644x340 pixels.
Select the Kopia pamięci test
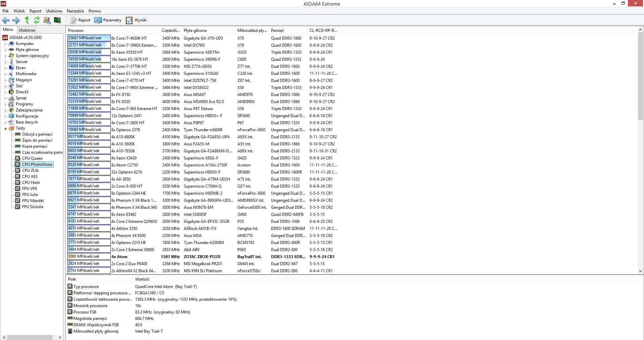click(35, 146)
